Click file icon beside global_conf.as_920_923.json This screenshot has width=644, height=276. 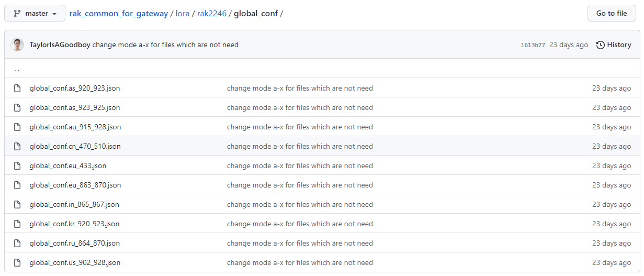pyautogui.click(x=17, y=88)
